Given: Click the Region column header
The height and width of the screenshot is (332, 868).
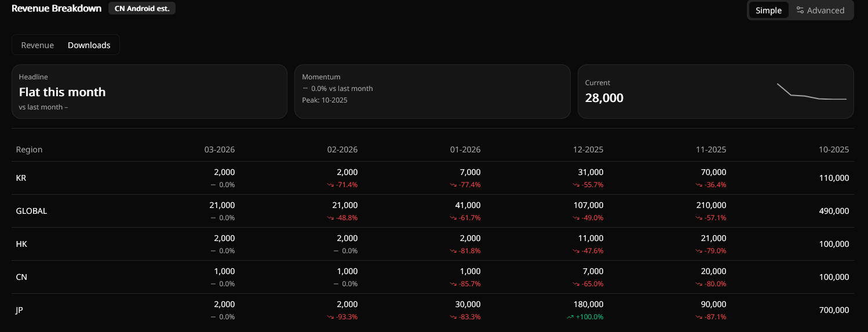Looking at the screenshot, I should pos(29,149).
